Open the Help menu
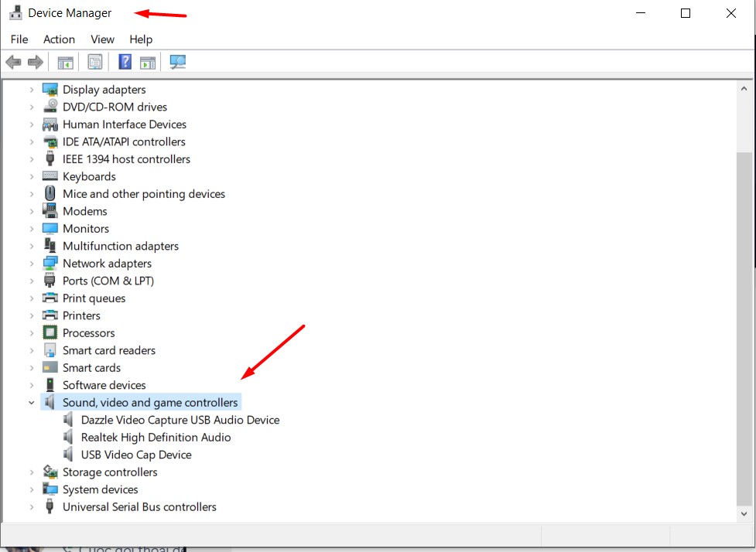 pos(141,39)
